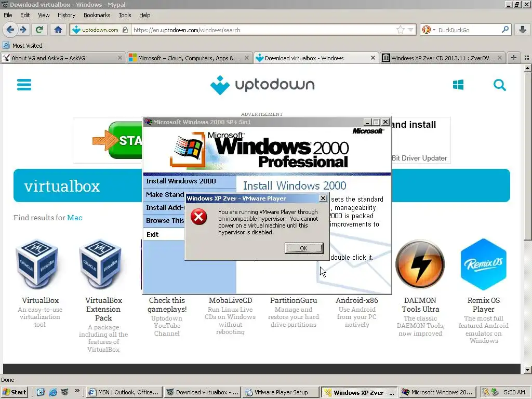532x399 pixels.
Task: Select Exit in the Windows 2000 setup menu
Action: coord(164,234)
